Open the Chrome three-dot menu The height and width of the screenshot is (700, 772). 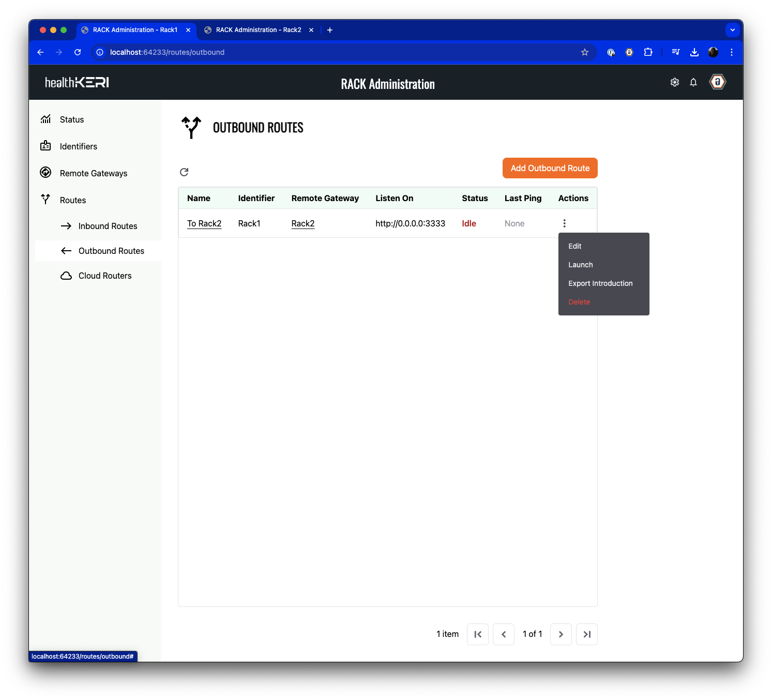(732, 52)
